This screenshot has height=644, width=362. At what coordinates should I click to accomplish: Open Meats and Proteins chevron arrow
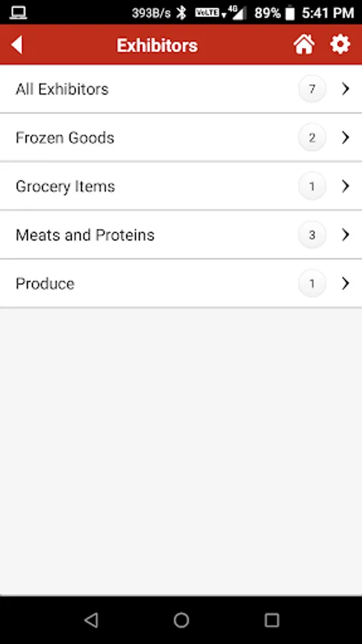pyautogui.click(x=346, y=235)
